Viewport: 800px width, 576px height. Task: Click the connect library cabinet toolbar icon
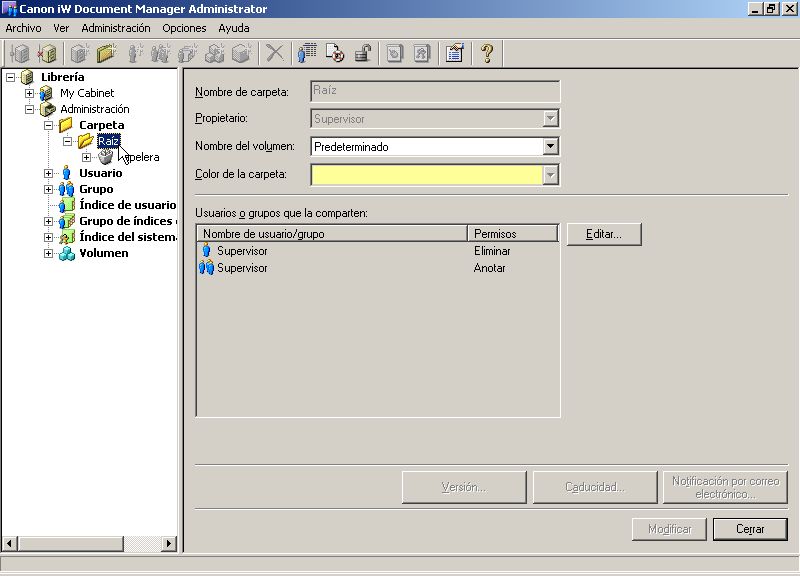click(x=19, y=53)
